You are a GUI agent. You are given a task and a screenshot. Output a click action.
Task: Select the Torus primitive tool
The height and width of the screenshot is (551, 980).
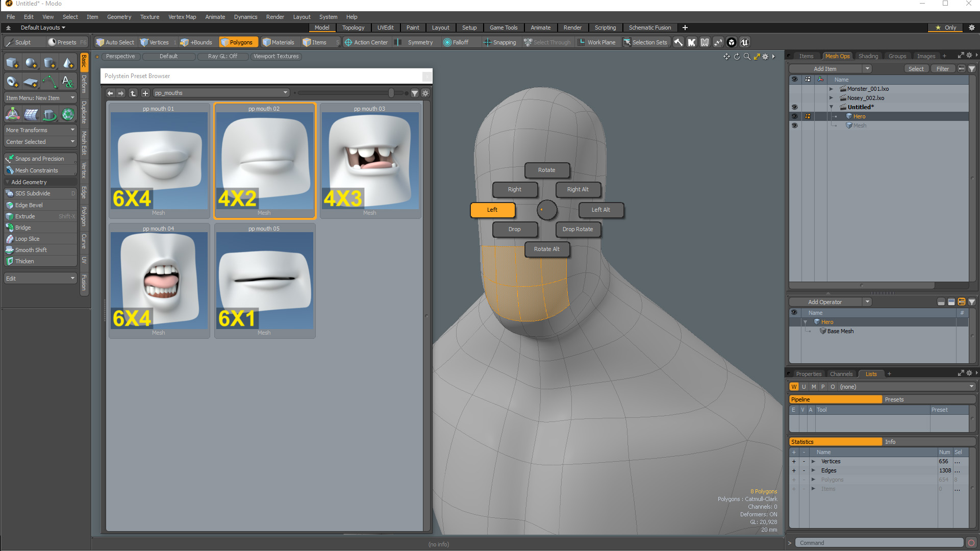tap(12, 81)
